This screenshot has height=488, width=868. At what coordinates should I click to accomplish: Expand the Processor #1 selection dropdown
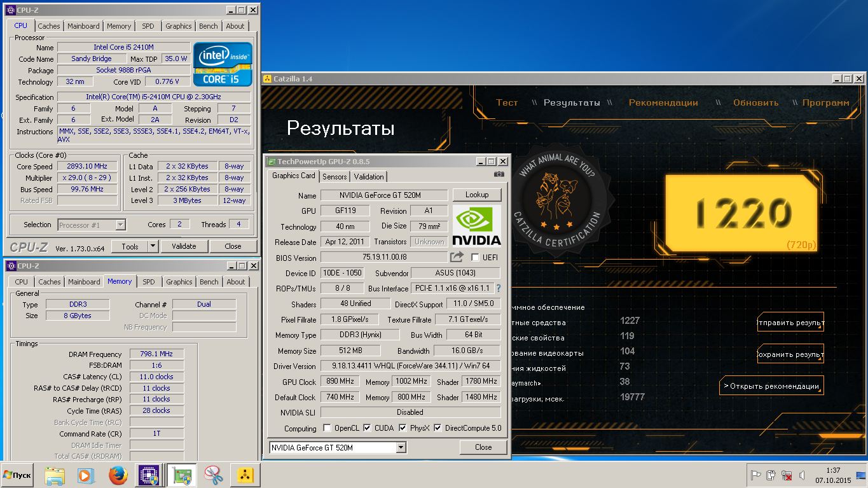[x=121, y=225]
